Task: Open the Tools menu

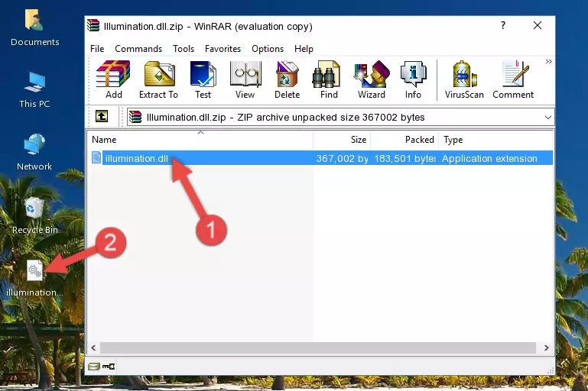Action: click(184, 49)
